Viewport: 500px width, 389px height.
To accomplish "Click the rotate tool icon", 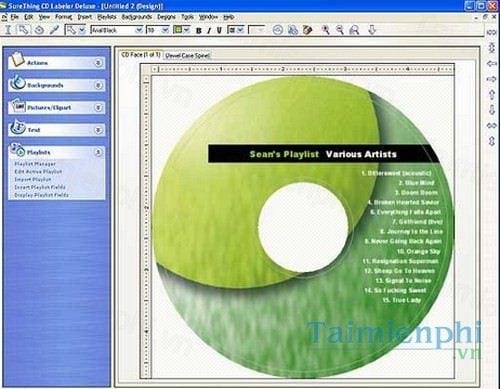I will coord(39,30).
